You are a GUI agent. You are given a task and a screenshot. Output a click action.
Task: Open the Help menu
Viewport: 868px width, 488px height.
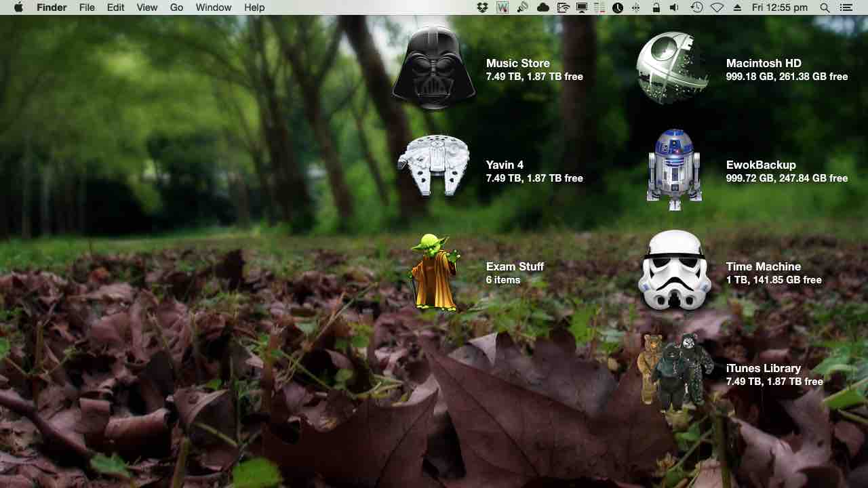(x=254, y=7)
